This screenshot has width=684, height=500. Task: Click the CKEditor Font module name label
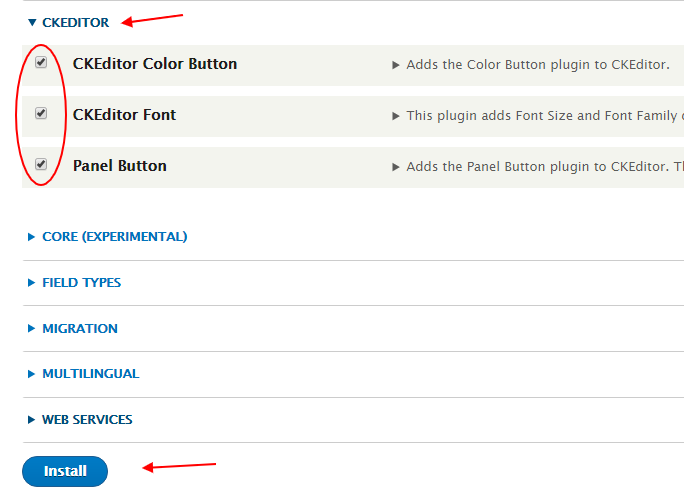[124, 115]
